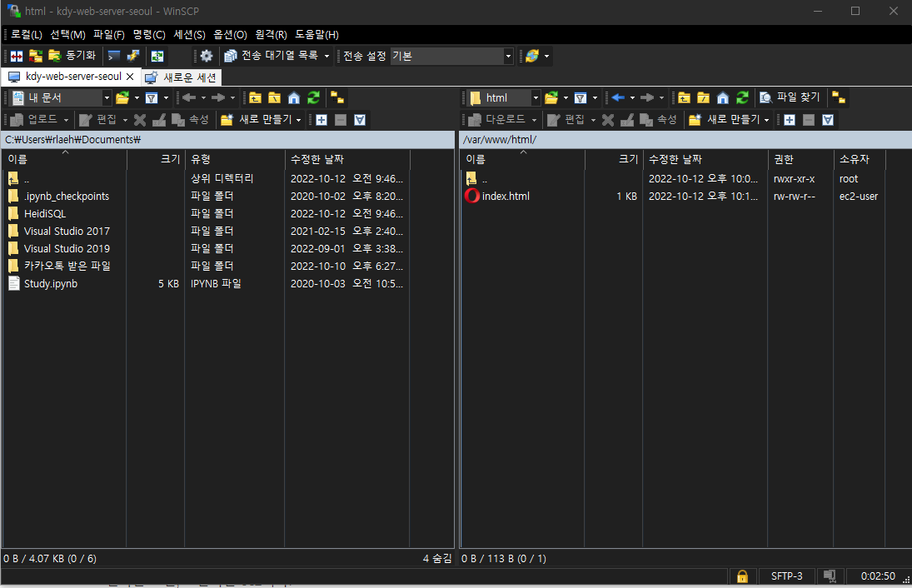This screenshot has width=912, height=588.
Task: Click local panel Invert Selection icon
Action: pos(360,120)
